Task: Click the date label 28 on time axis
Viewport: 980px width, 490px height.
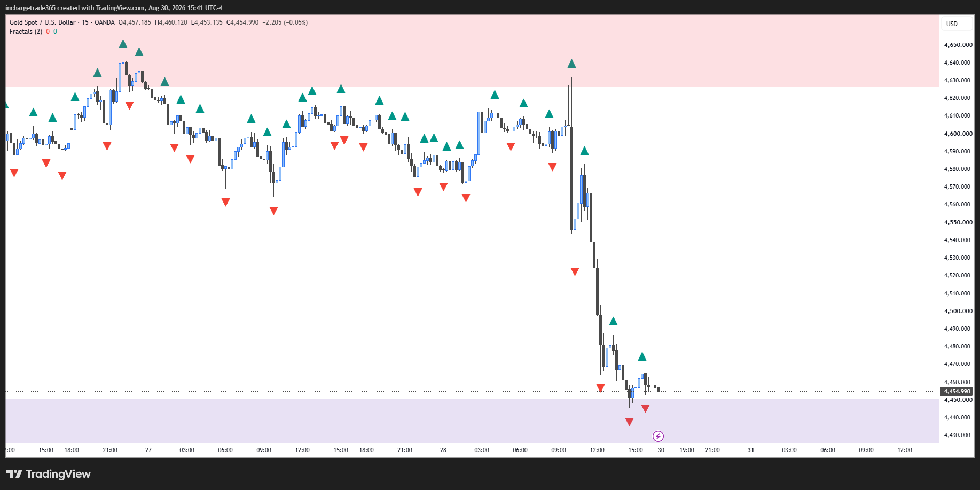Action: pos(443,450)
